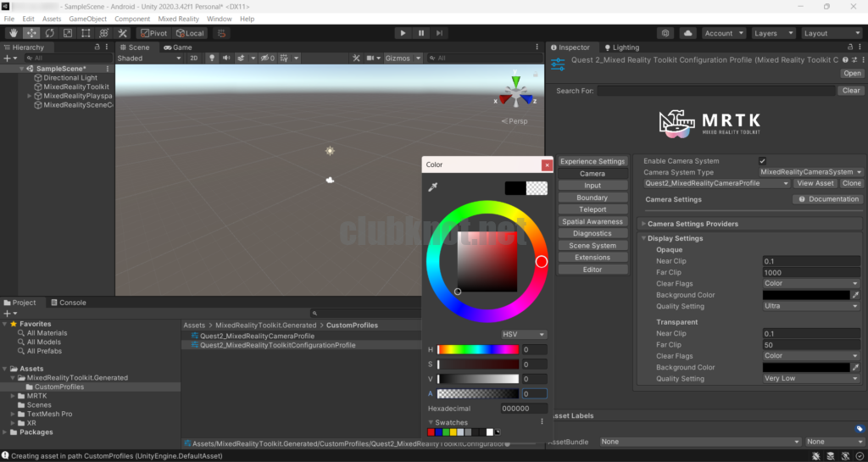Toggle scene audio with the speaker icon
This screenshot has width=868, height=462.
tap(226, 58)
